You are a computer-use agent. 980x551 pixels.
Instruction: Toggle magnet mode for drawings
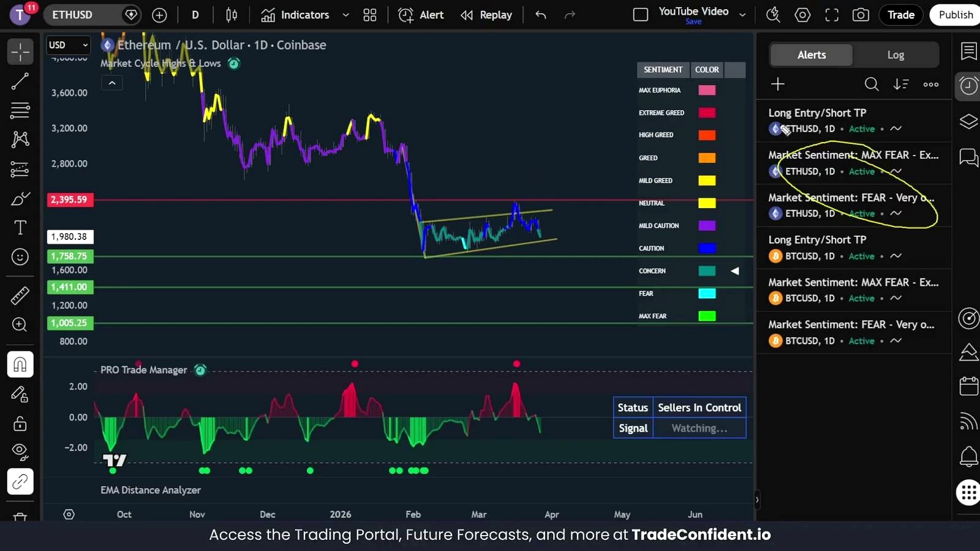pyautogui.click(x=20, y=365)
